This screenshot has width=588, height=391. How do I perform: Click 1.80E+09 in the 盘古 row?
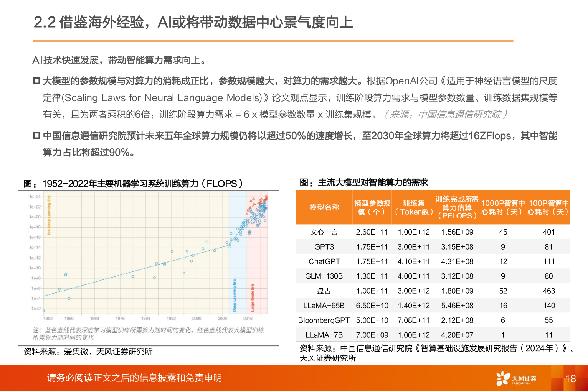457,291
